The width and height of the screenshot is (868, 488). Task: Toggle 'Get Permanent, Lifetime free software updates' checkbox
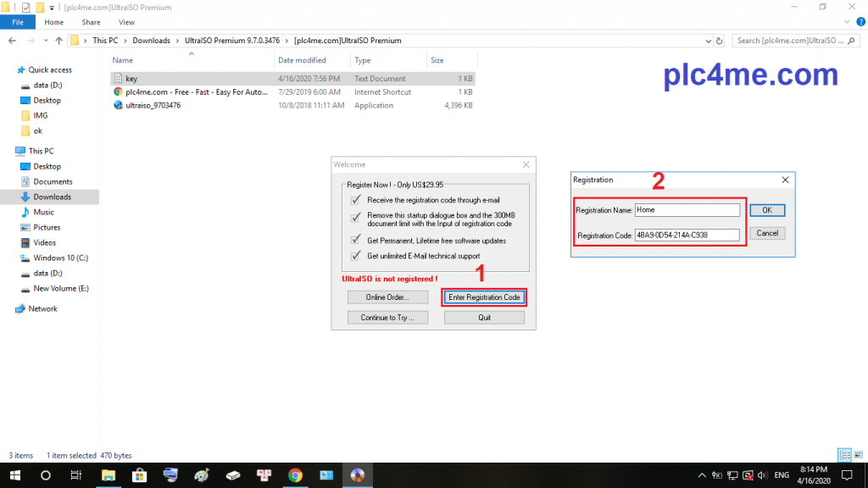pos(355,240)
